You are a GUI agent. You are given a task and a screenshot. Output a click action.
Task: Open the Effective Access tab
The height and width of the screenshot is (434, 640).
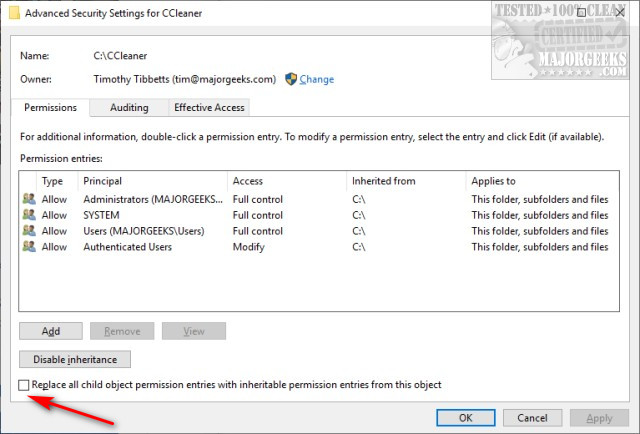208,108
